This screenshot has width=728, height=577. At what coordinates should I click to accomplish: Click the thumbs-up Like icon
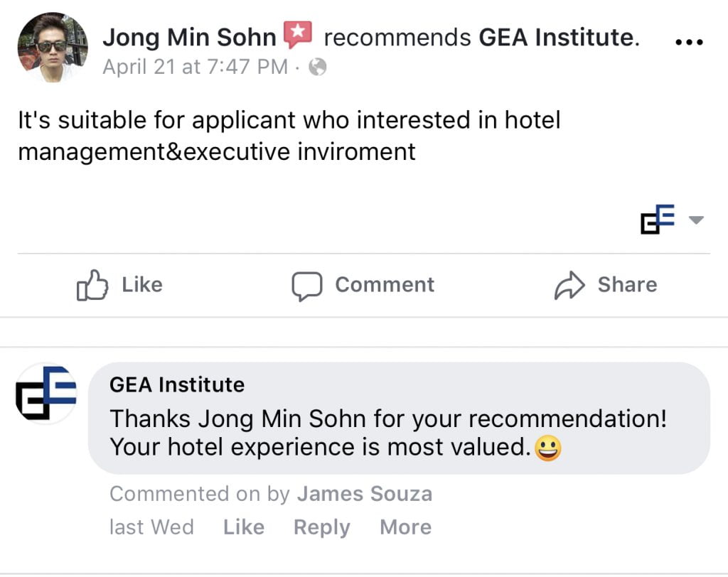92,286
